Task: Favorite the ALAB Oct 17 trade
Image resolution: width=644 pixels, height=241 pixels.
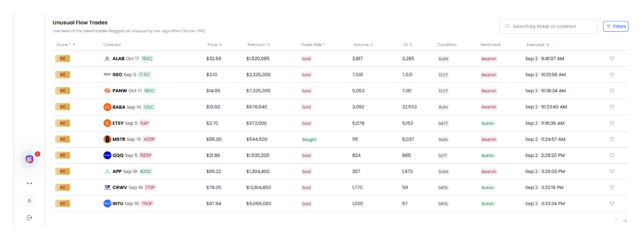Action: (x=612, y=58)
